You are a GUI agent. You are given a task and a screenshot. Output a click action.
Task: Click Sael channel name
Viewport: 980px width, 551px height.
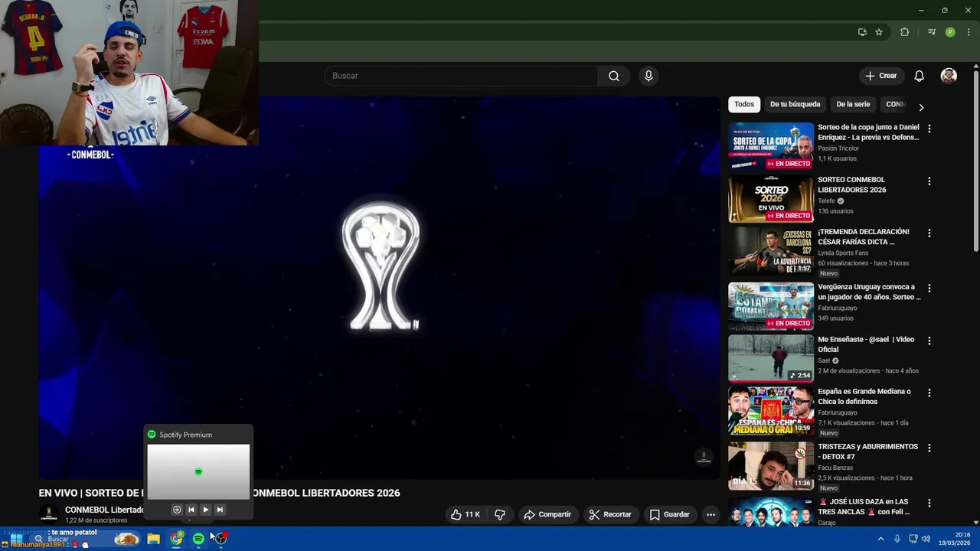[824, 360]
